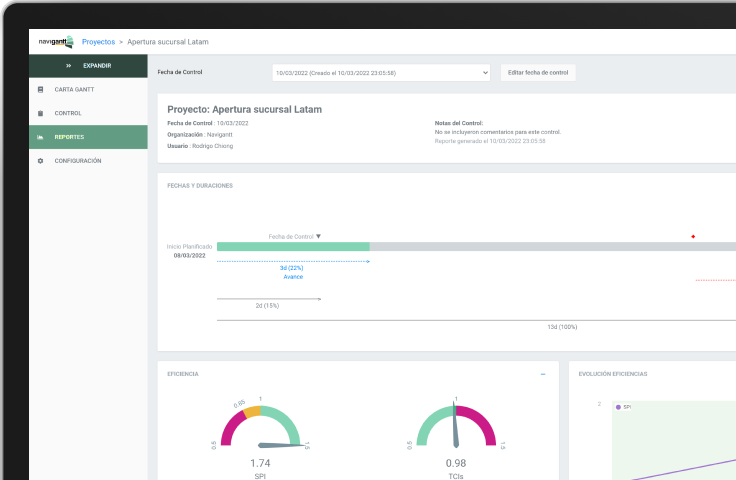Collapse the Eficiencia panel with minus
This screenshot has height=480, width=736.
(543, 374)
